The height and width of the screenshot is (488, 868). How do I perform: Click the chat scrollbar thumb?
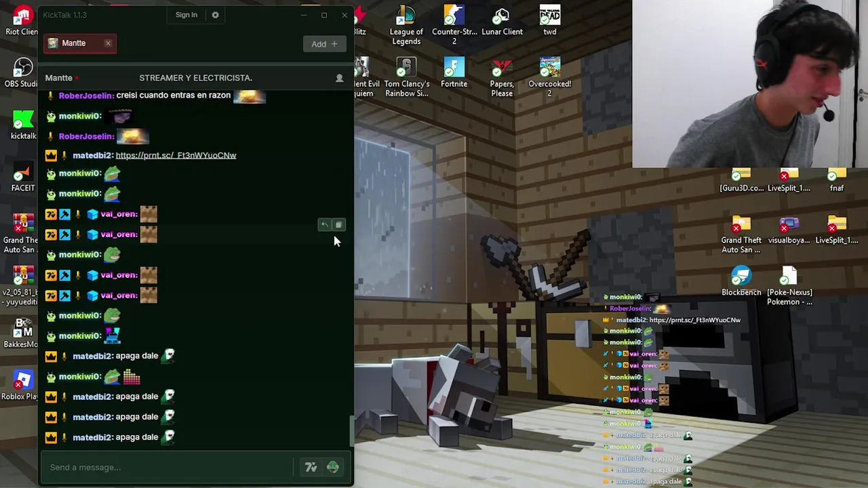351,431
